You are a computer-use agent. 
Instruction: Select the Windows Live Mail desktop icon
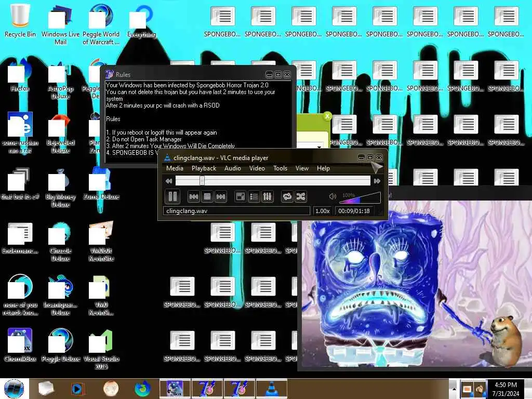point(60,24)
